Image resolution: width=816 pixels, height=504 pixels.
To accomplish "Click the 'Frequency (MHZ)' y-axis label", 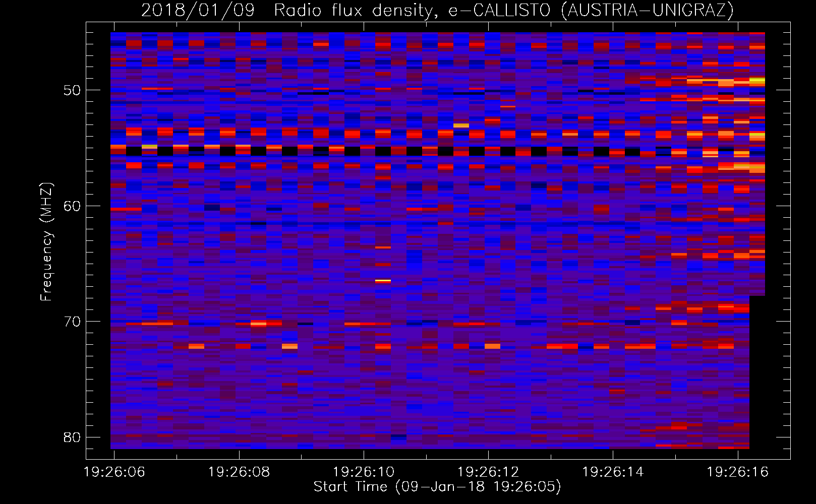I will (46, 242).
